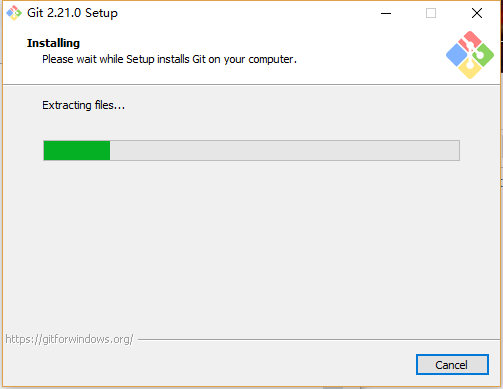Click the Git icon in the title bar

14,13
